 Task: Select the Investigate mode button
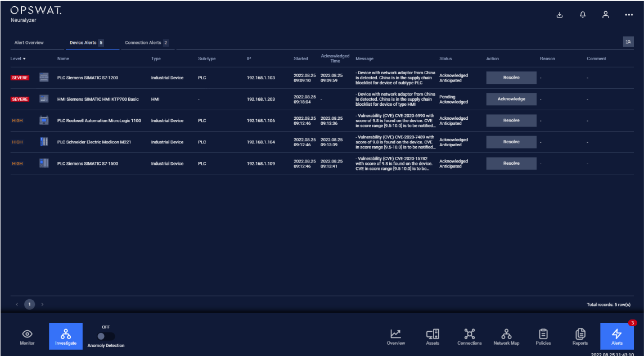click(x=65, y=336)
